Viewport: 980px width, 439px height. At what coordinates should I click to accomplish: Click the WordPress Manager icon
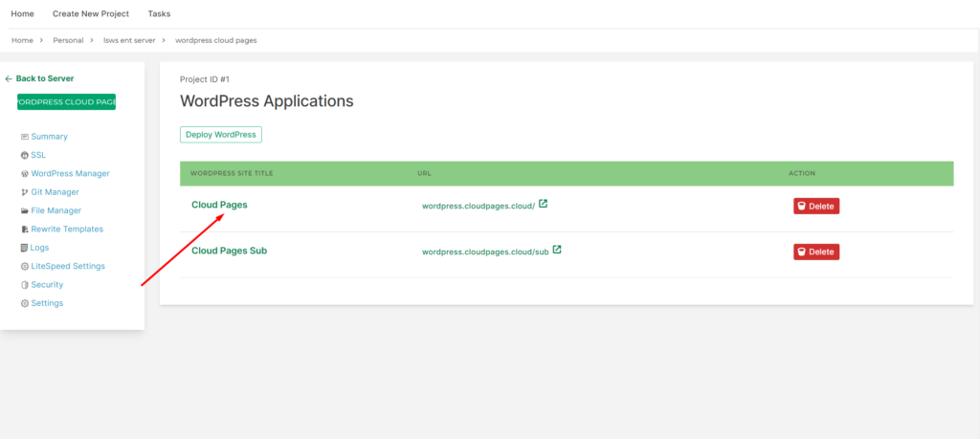tap(24, 174)
